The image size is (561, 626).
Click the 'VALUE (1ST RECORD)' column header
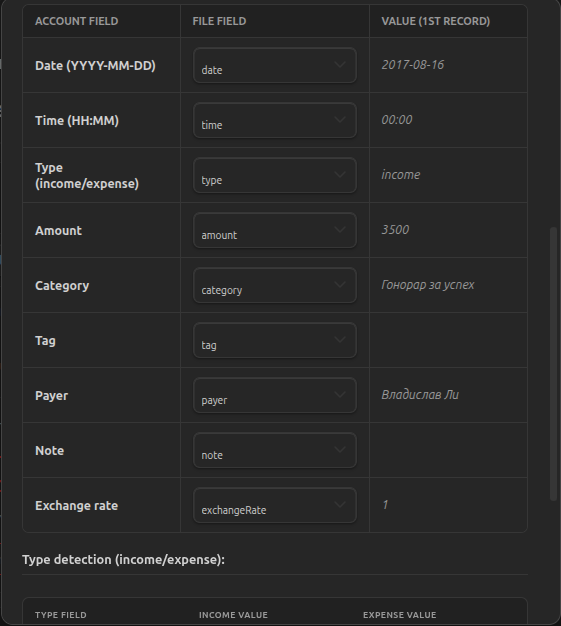[436, 21]
